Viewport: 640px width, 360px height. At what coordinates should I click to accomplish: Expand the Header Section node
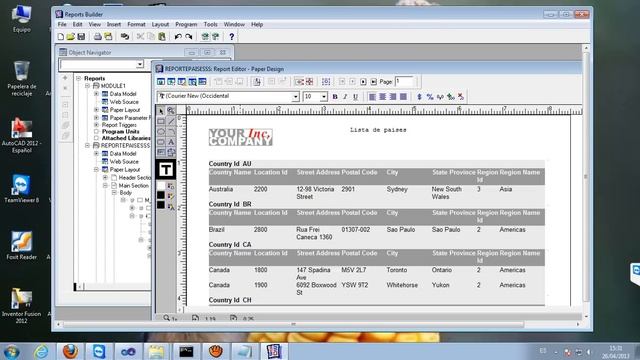[105, 178]
